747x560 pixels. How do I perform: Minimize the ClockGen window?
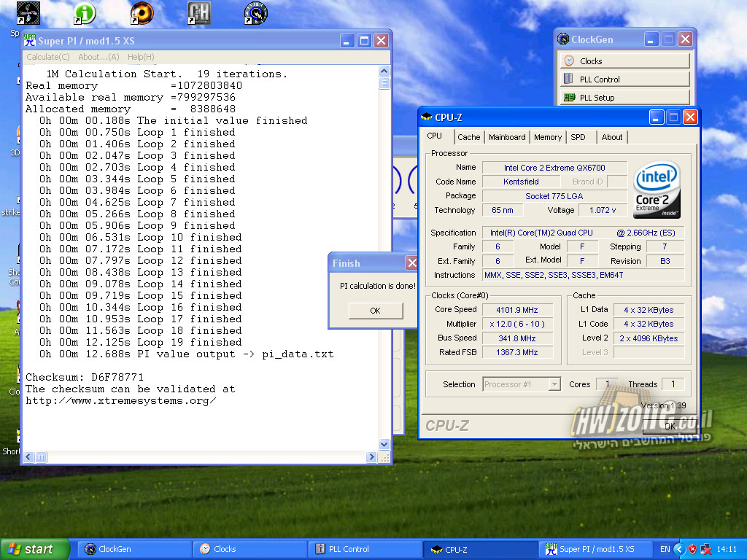(x=651, y=39)
